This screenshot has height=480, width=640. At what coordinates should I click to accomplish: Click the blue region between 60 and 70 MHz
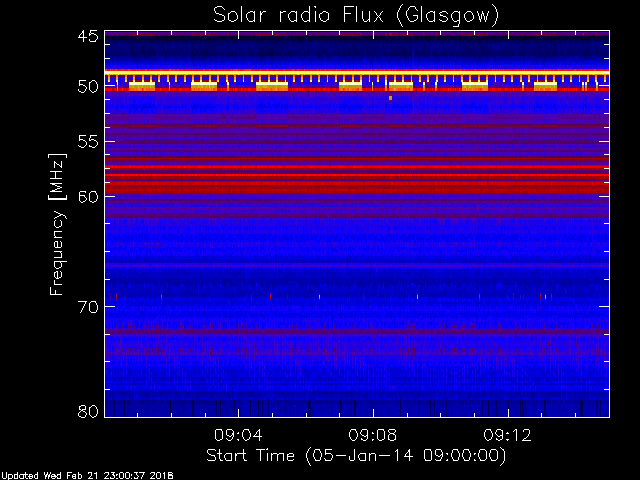(x=355, y=250)
